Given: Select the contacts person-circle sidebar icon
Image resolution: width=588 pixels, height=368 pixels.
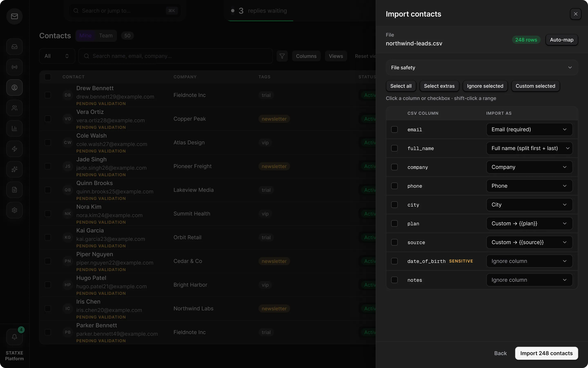Looking at the screenshot, I should point(14,87).
